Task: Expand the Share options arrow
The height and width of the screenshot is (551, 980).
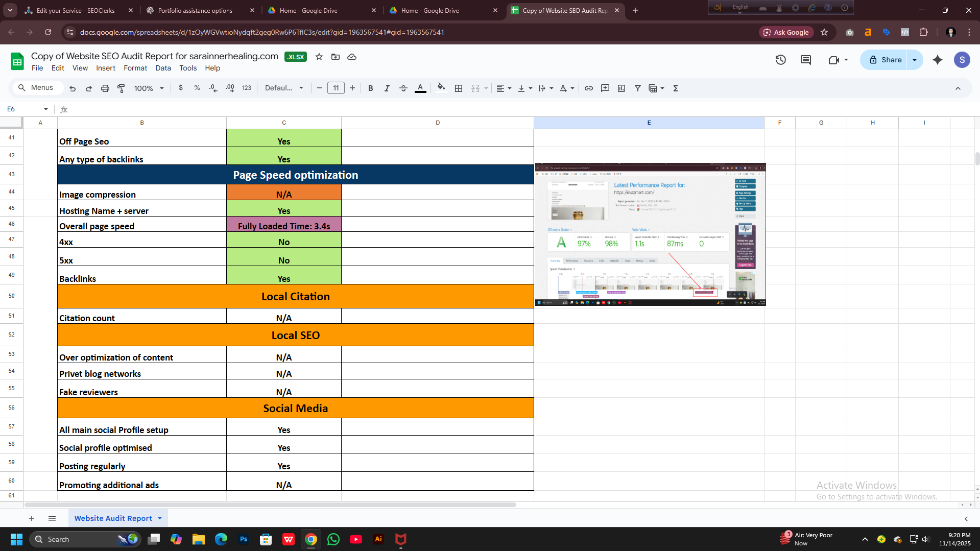Action: 915,60
